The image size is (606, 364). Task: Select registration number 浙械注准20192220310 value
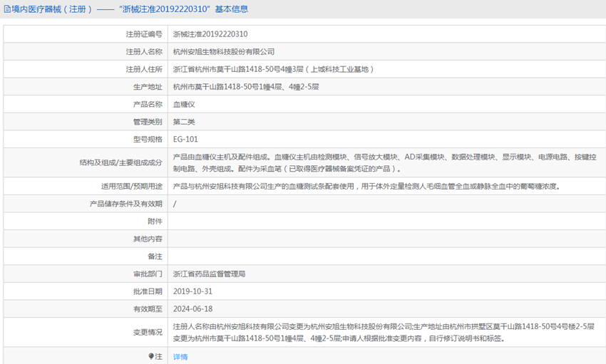(210, 34)
